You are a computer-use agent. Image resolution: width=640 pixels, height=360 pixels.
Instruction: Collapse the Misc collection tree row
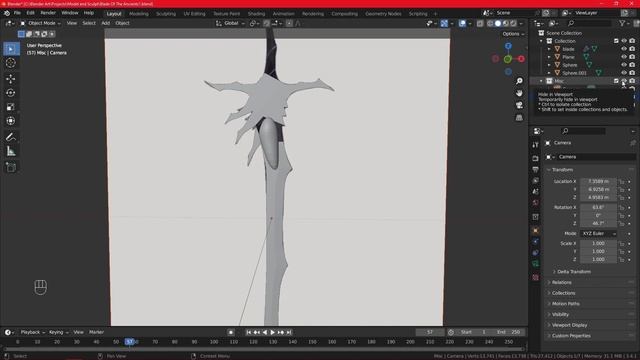[x=542, y=81]
